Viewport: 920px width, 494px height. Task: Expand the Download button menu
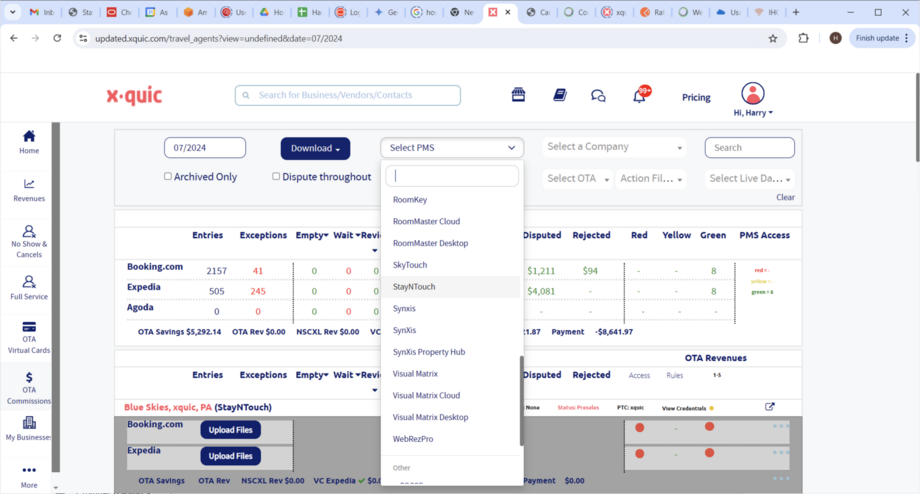tap(315, 148)
